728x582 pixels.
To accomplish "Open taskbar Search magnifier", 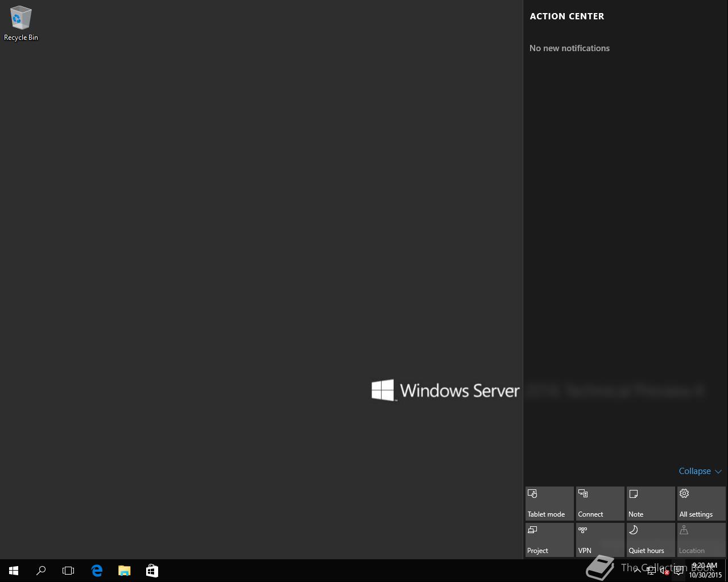I will click(41, 571).
